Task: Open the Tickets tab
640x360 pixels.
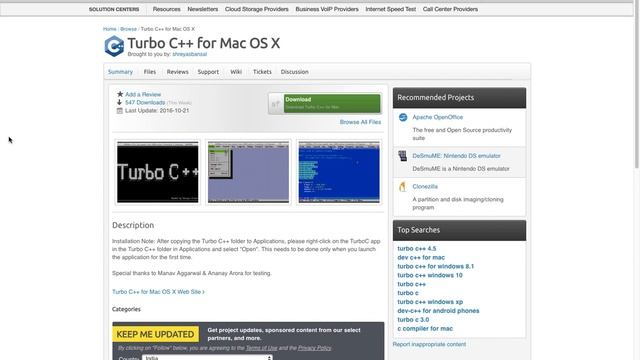Action: (262, 72)
